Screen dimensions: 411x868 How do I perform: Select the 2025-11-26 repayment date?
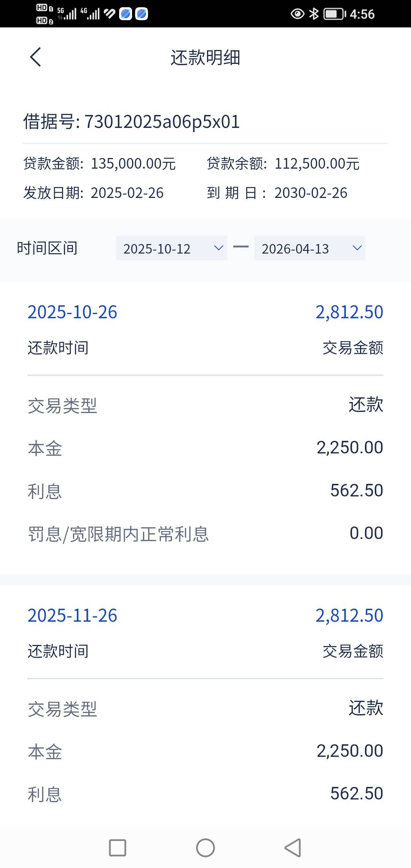coord(72,616)
